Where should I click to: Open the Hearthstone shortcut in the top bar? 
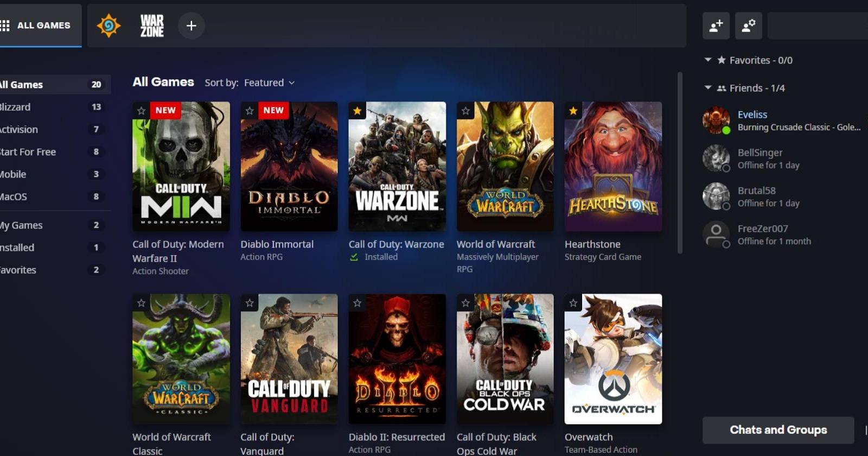108,26
